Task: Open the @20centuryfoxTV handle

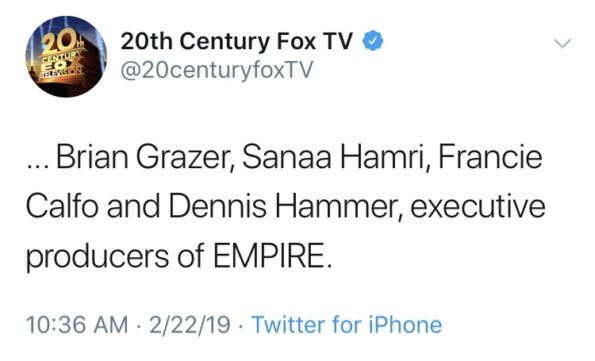Action: tap(217, 70)
